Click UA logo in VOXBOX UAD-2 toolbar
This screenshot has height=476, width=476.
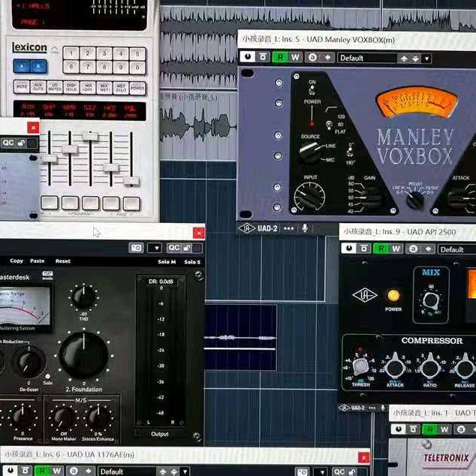coord(246,228)
